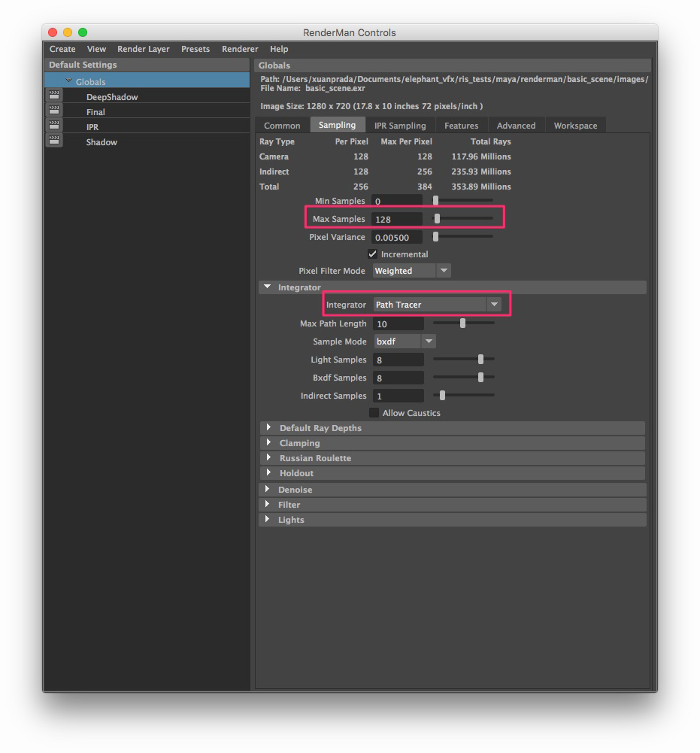Select the Sampling tab
The image size is (700, 753).
click(337, 125)
